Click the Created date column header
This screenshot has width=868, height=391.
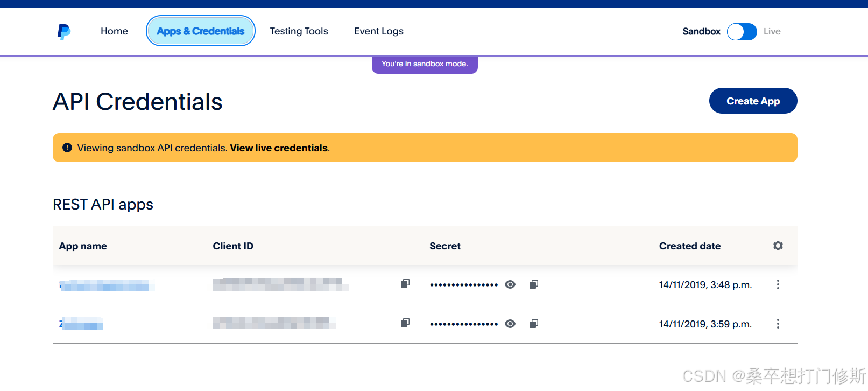pyautogui.click(x=690, y=246)
